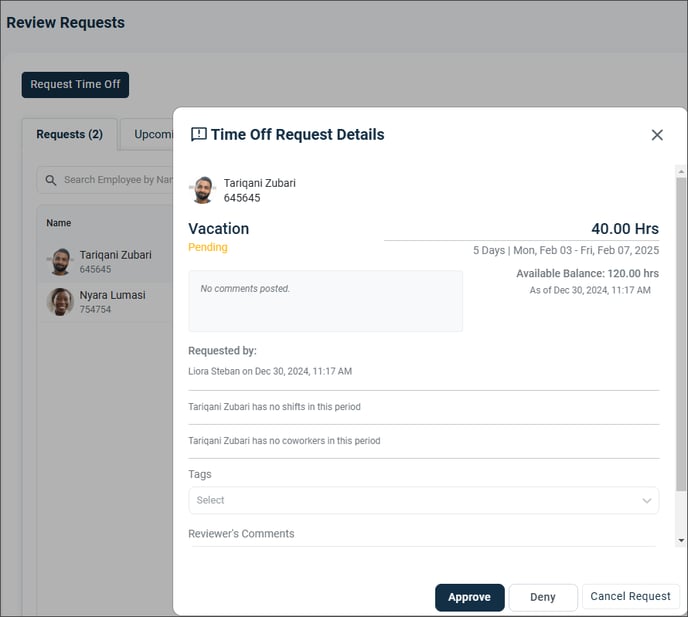Click Tariqani Zubari's avatar in dialog
The width and height of the screenshot is (688, 617).
(203, 190)
